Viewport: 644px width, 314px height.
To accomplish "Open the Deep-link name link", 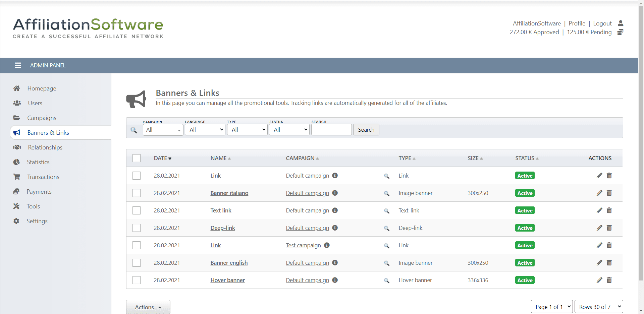I will pyautogui.click(x=223, y=228).
